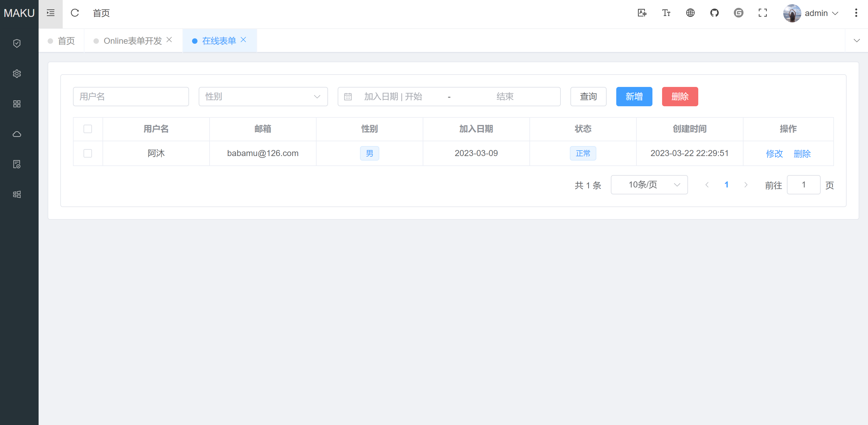Open the 10条/页 page size dropdown
Image resolution: width=868 pixels, height=425 pixels.
[x=649, y=184]
